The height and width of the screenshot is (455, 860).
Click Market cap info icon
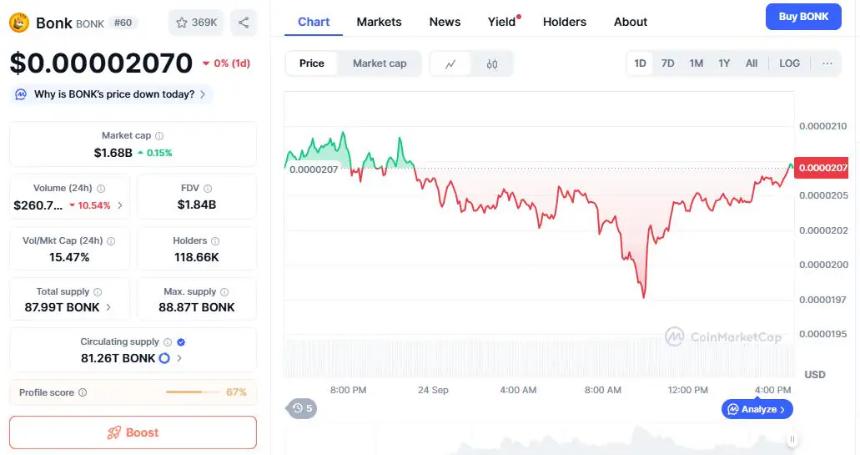(x=160, y=135)
